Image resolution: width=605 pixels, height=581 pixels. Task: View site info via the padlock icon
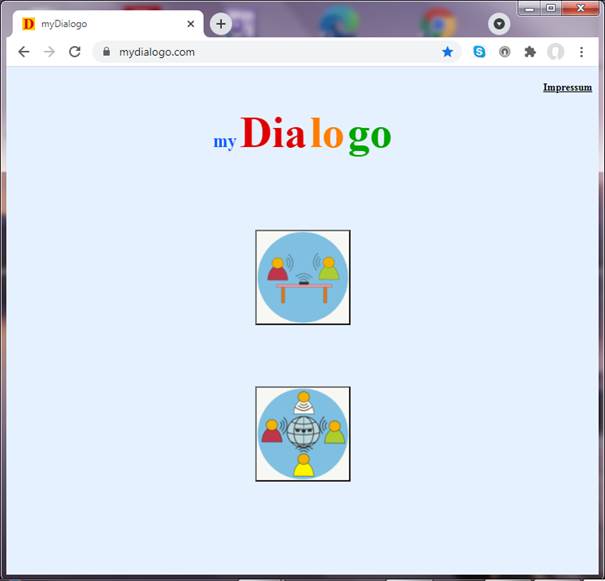(105, 52)
